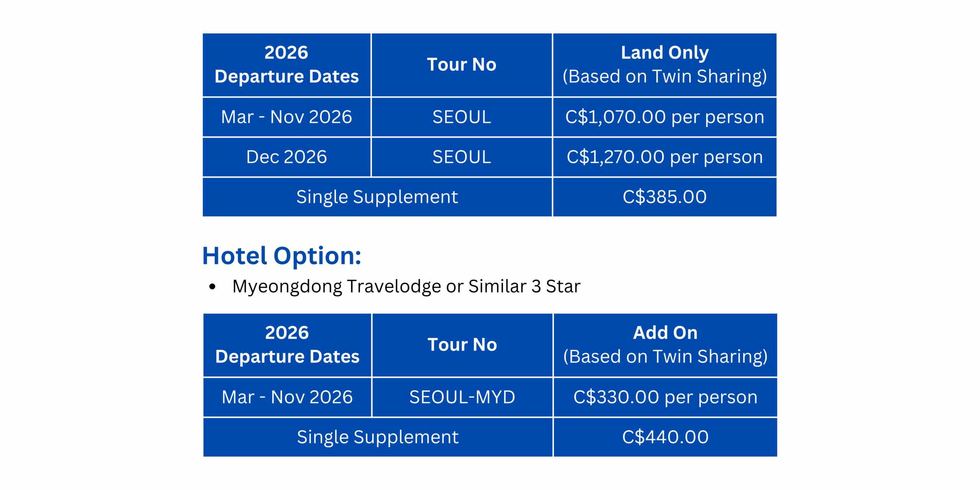980x490 pixels.
Task: Click Mar - Nov 2026 in the Add On table
Action: (287, 397)
